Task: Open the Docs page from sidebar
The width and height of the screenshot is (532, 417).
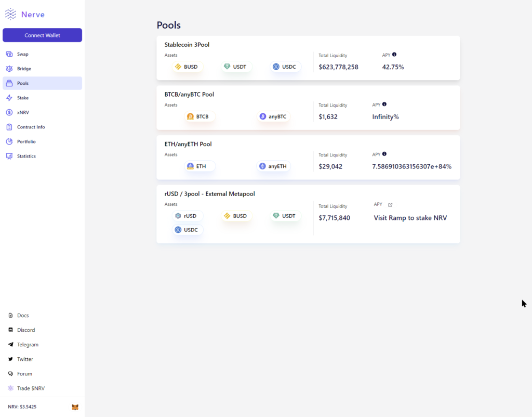Action: click(22, 315)
